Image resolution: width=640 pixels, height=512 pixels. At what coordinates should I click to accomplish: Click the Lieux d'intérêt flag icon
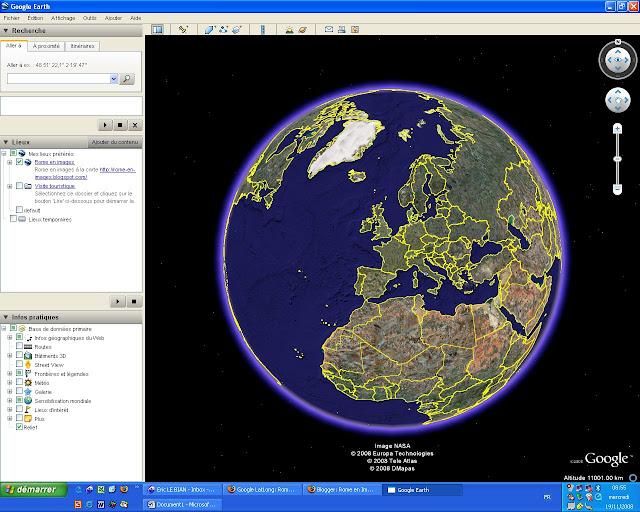(28, 410)
